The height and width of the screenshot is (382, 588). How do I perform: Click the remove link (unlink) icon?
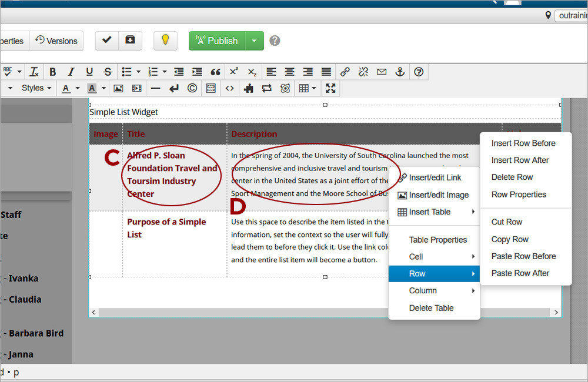pyautogui.click(x=363, y=72)
